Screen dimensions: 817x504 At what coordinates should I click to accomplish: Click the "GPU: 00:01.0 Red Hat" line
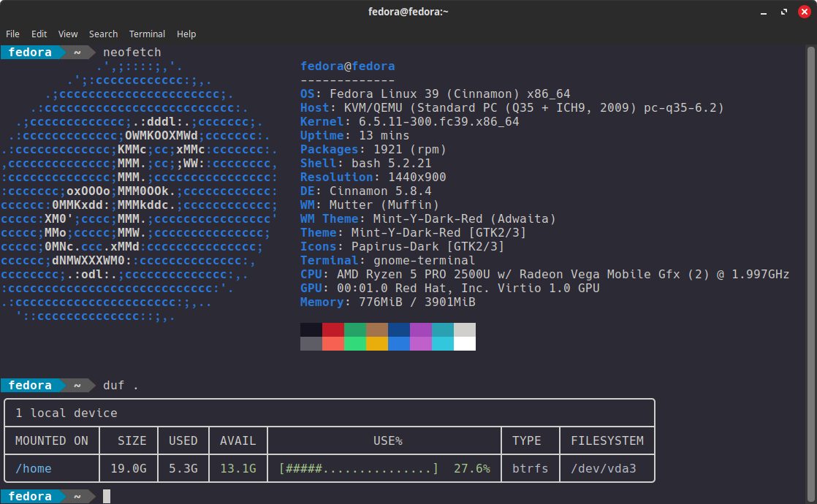[449, 288]
